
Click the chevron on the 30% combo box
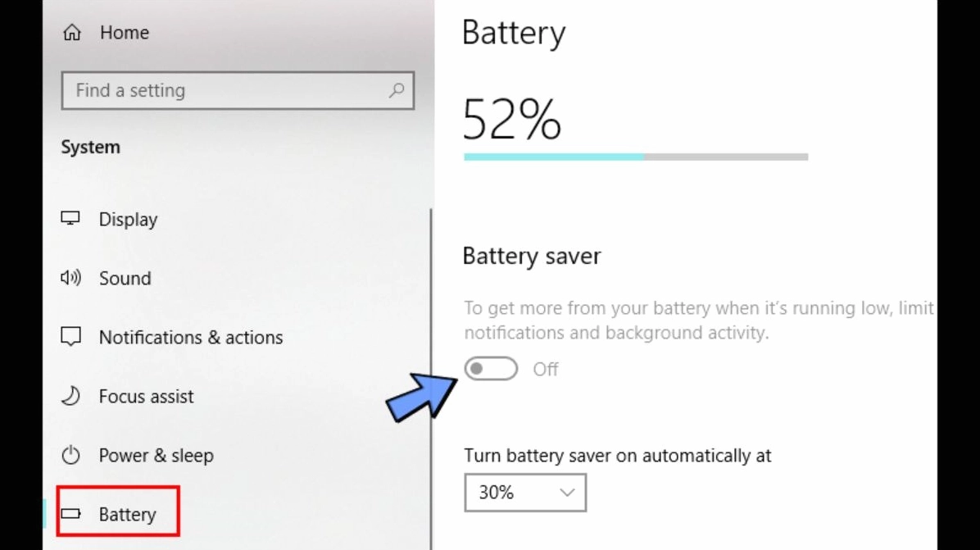coord(566,493)
